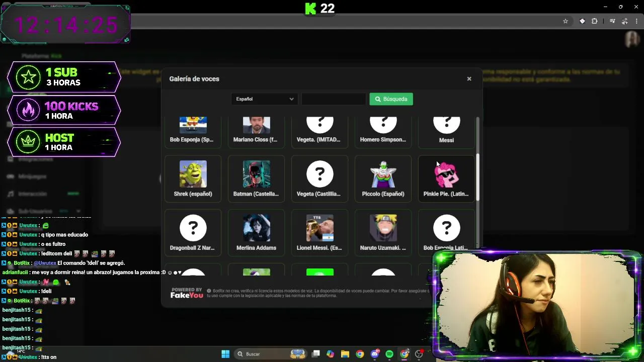
Task: Open Spotify from the taskbar
Action: click(x=389, y=354)
